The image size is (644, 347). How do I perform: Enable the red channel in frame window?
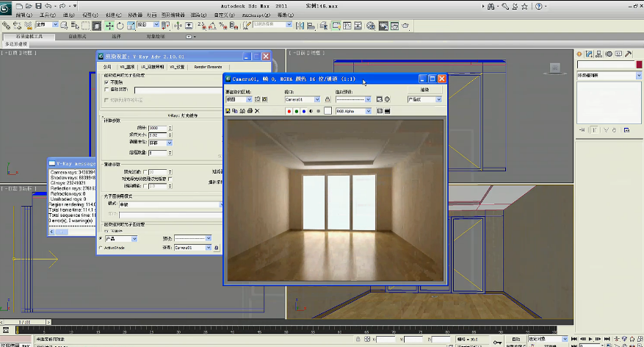(288, 111)
